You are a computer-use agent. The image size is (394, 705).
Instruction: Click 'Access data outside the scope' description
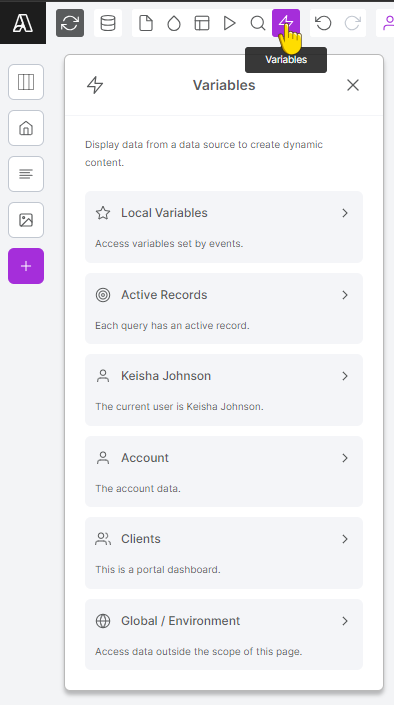(198, 651)
